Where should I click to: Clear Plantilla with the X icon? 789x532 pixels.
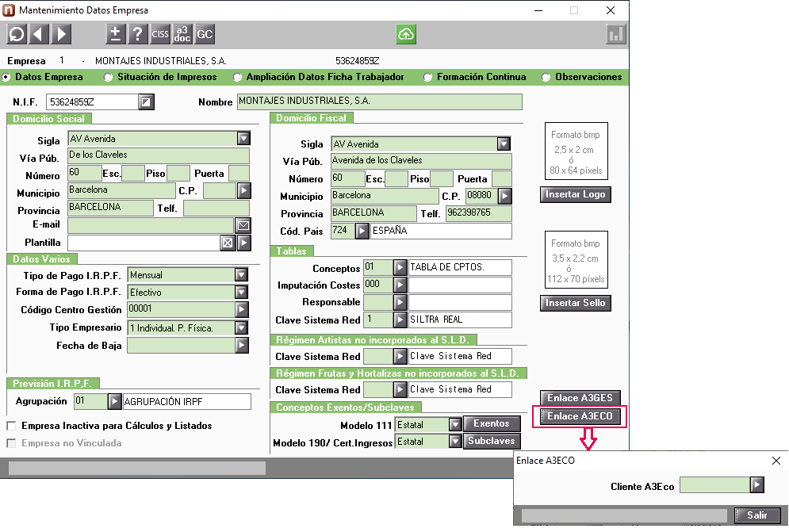tap(228, 243)
